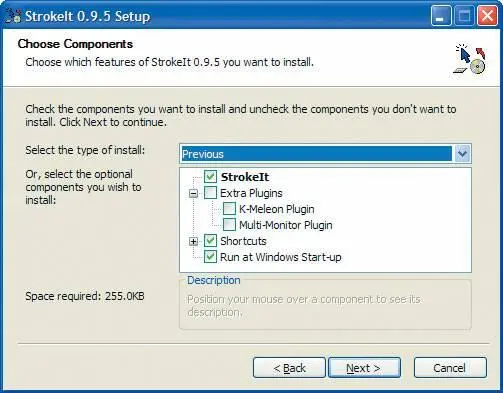Click the installer header mouse-and-disc icon
The width and height of the screenshot is (503, 393).
point(470,59)
